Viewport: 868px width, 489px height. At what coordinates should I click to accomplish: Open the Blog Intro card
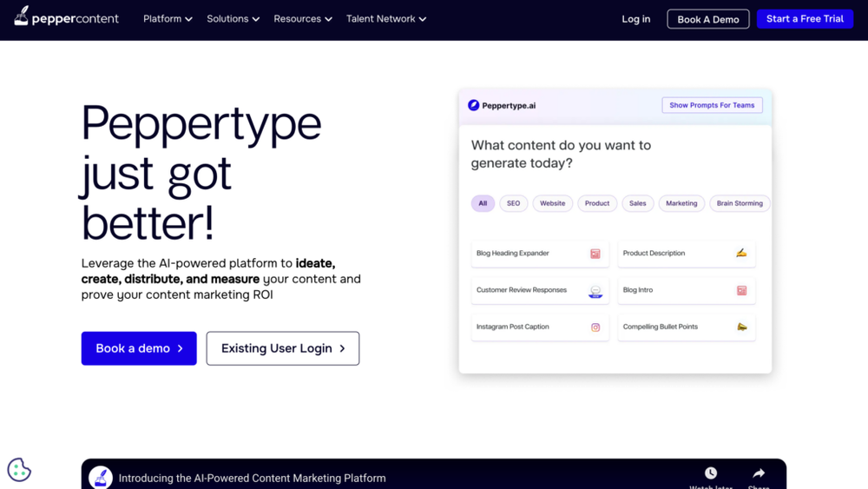pyautogui.click(x=687, y=290)
